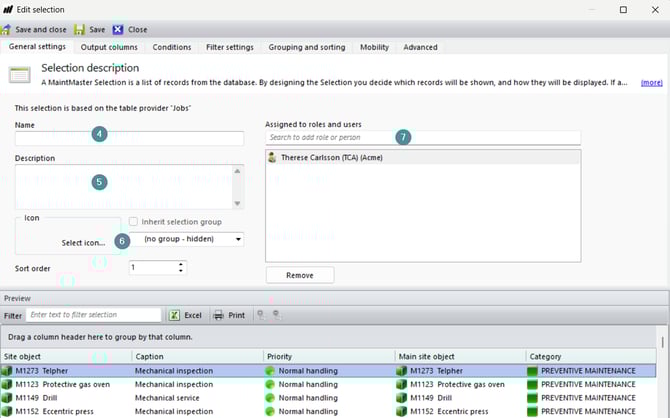Click the Save and close button label

(x=41, y=29)
